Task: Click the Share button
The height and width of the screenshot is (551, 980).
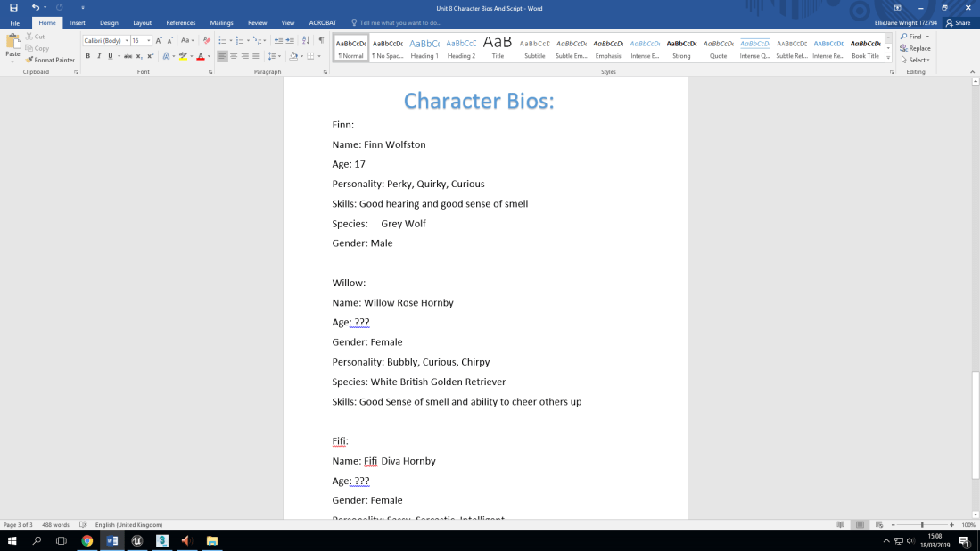Action: pyautogui.click(x=958, y=23)
